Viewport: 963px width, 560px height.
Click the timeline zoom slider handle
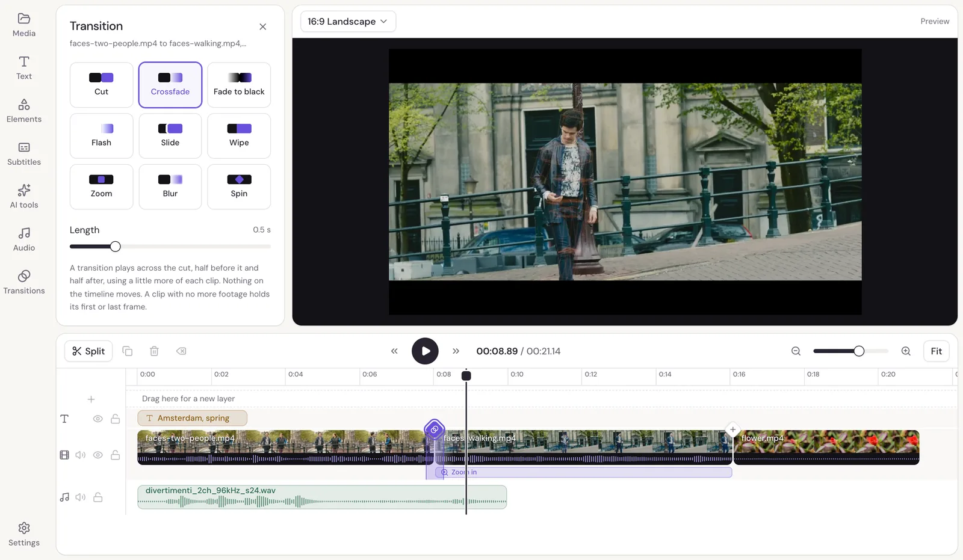click(x=859, y=351)
